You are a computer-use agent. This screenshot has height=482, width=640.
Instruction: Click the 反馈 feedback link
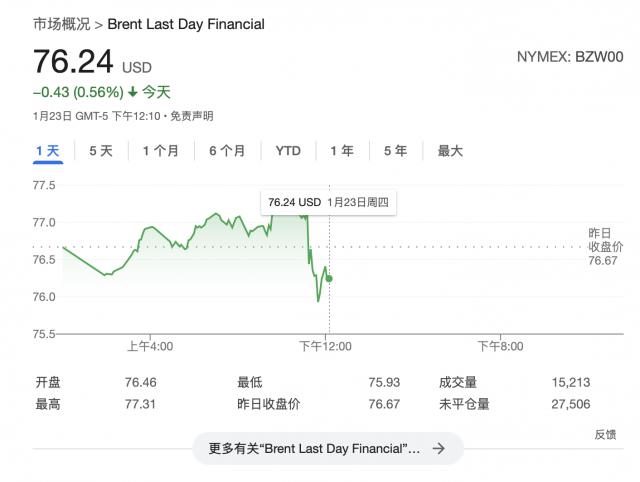[x=605, y=434]
